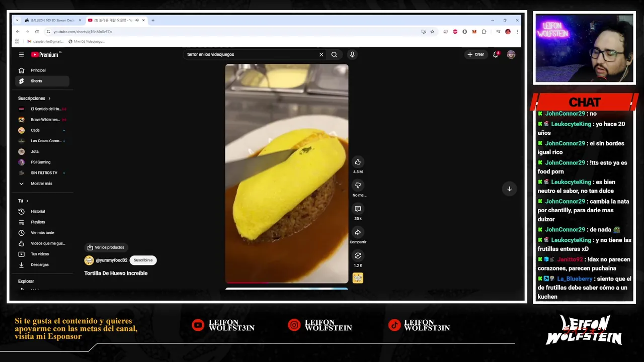644x362 pixels.
Task: Open the remix icon showing 1.2 K
Action: pos(358,256)
